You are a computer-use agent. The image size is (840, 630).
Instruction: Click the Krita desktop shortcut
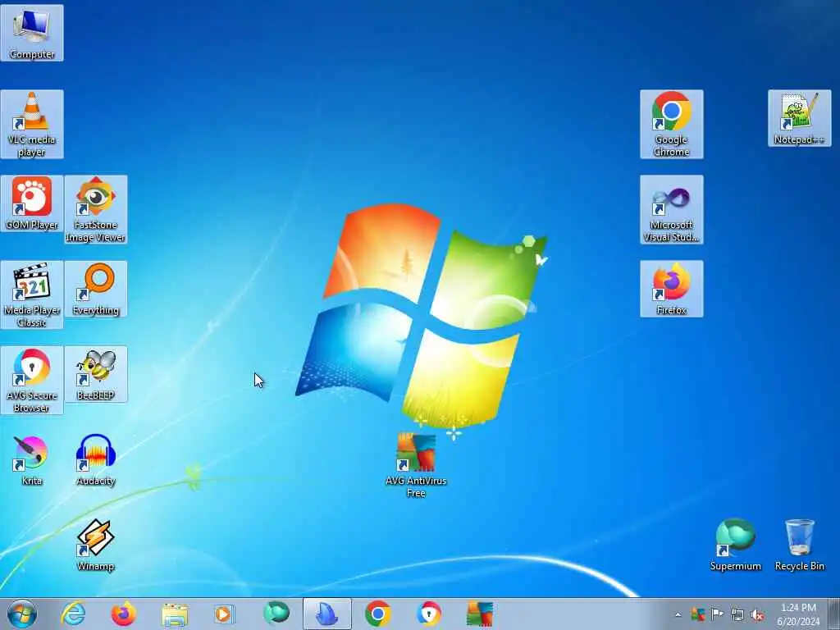(32, 459)
